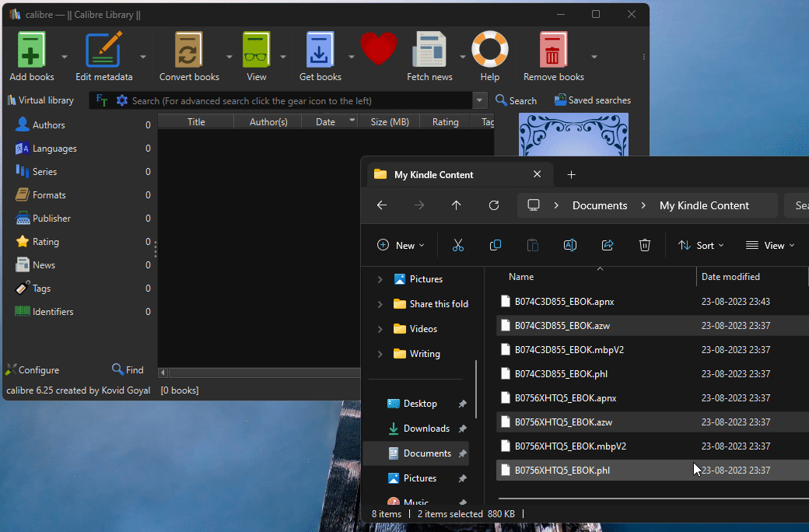The width and height of the screenshot is (809, 532).
Task: Open the Get books store icon
Action: tap(320, 51)
